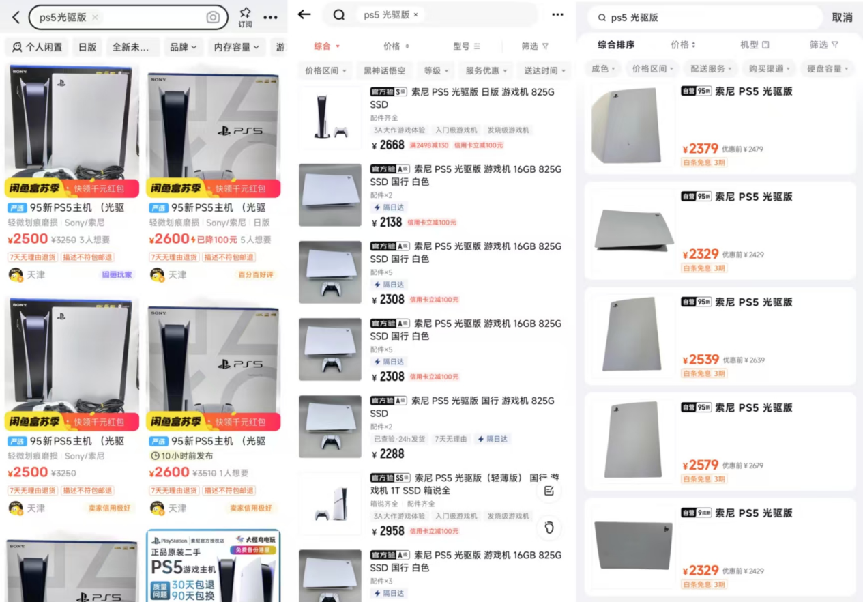Screen dimensions: 863x602
Task: Open 价格区间 dropdown beside 黑神话悟空
Action: pos(325,70)
